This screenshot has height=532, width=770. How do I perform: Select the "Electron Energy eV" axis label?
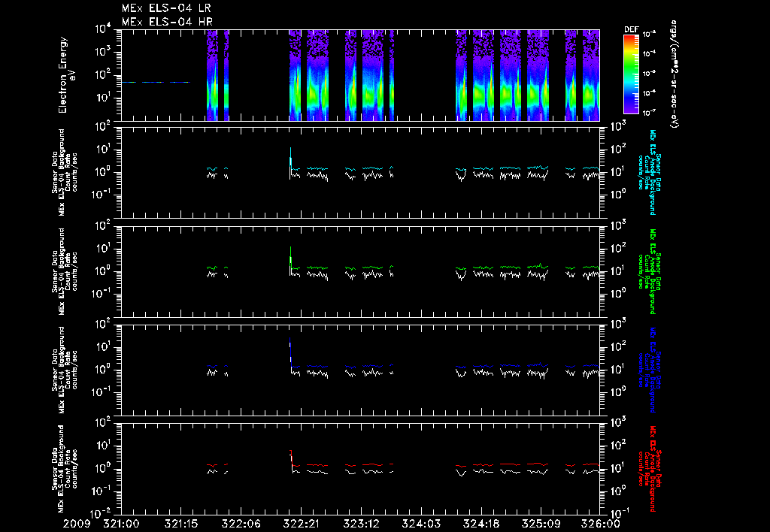pyautogui.click(x=67, y=75)
